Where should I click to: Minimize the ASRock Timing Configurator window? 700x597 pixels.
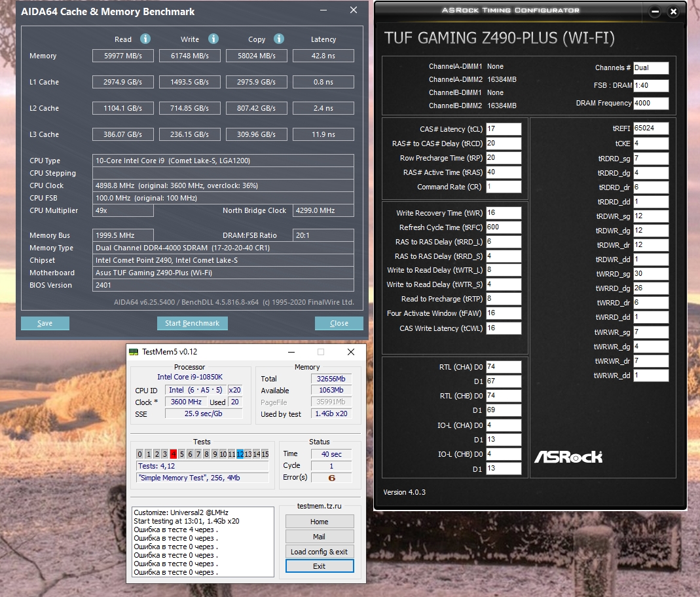click(655, 12)
